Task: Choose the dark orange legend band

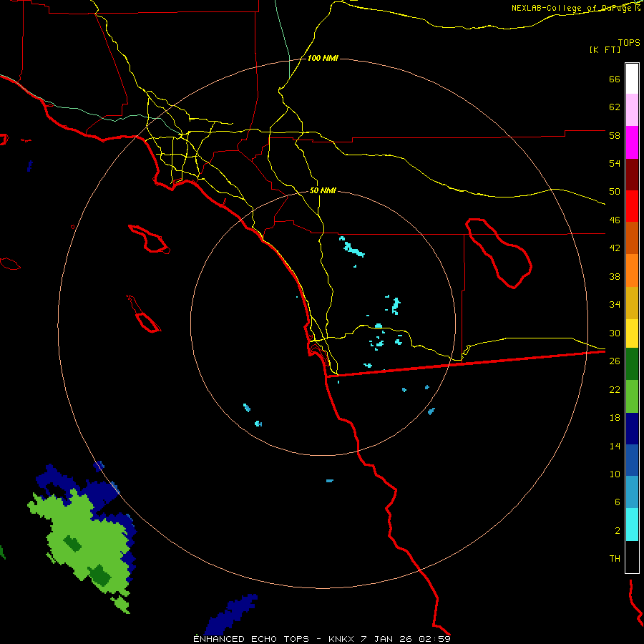Action: [632, 238]
